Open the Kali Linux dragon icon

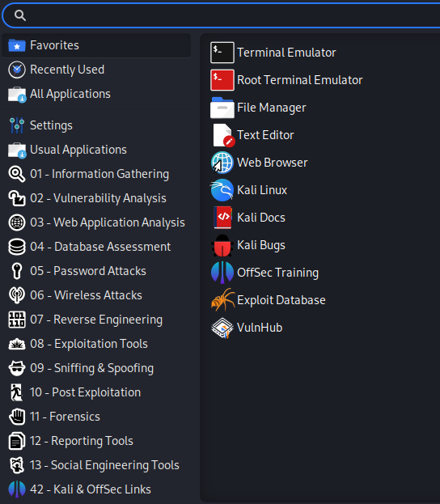pos(222,190)
